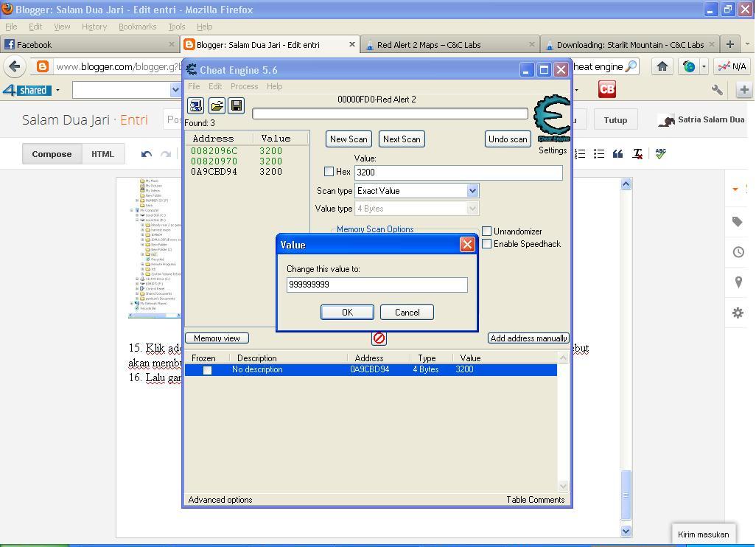Viewport: 756px width, 547px height.
Task: Click the Blogger Tutup button
Action: tap(615, 119)
